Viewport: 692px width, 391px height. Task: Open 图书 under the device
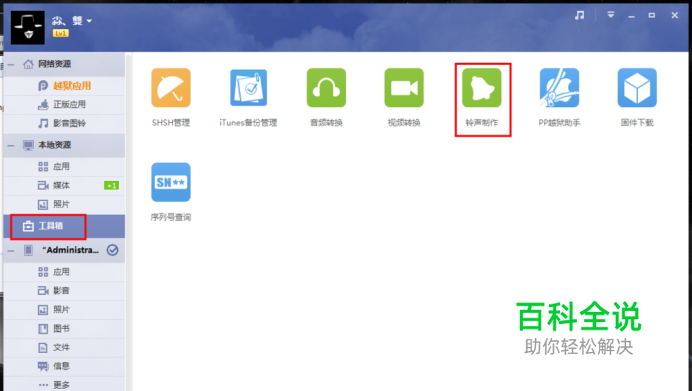pos(64,329)
